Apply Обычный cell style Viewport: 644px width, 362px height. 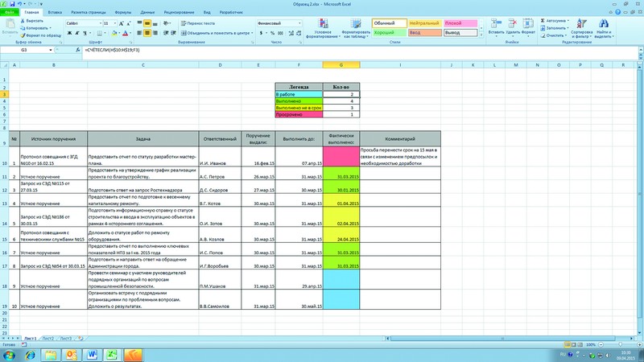click(x=390, y=23)
